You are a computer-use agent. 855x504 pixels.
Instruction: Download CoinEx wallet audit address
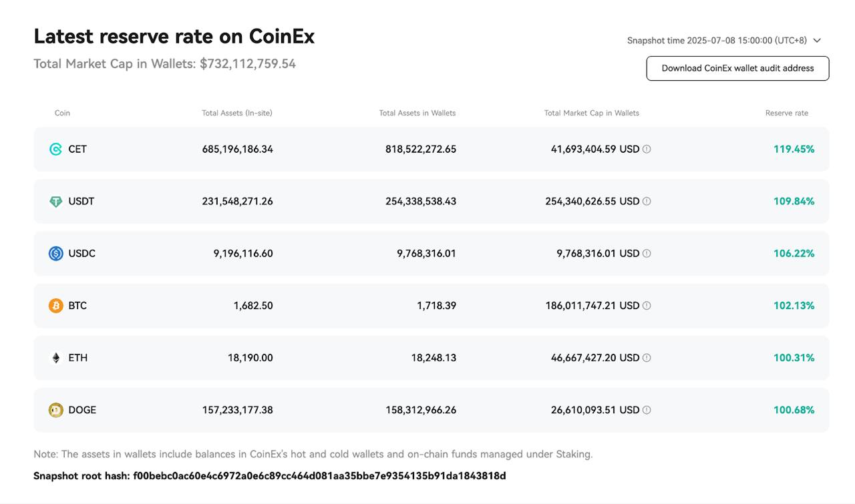[737, 68]
